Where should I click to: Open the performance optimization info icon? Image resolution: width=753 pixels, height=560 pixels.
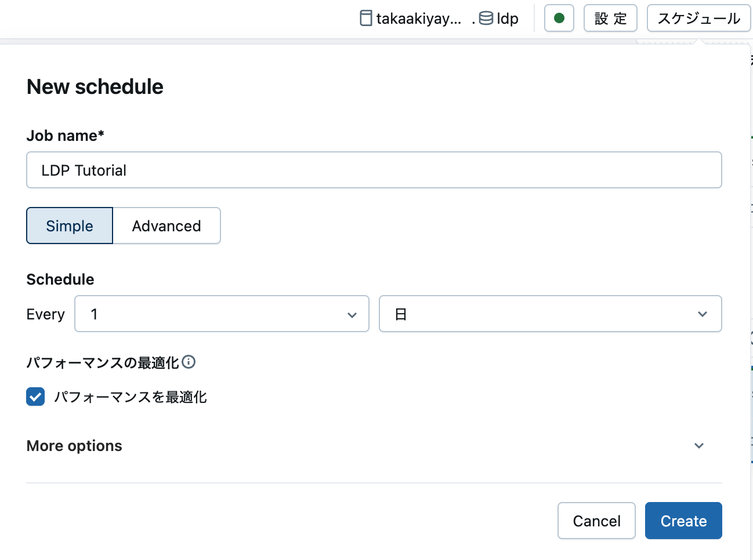point(189,362)
